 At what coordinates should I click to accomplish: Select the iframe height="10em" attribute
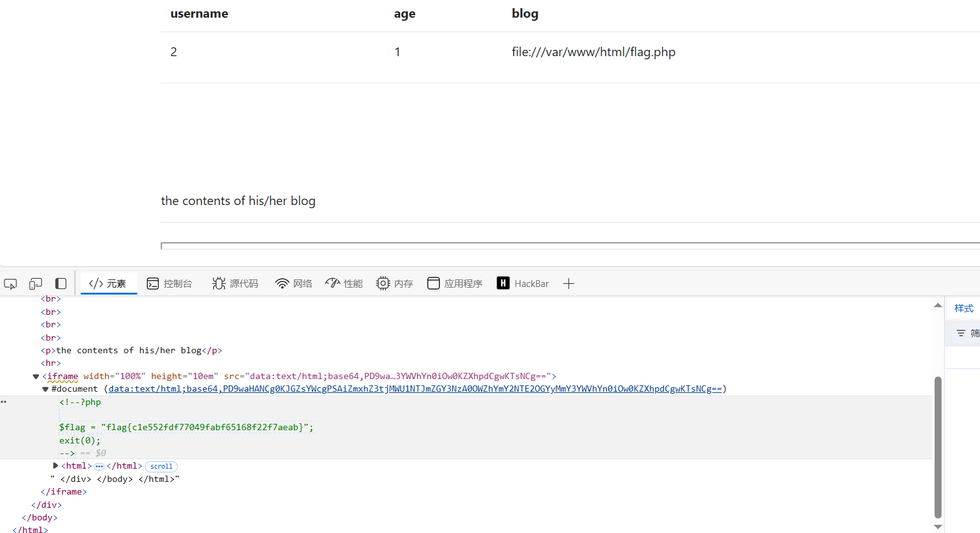coord(185,377)
